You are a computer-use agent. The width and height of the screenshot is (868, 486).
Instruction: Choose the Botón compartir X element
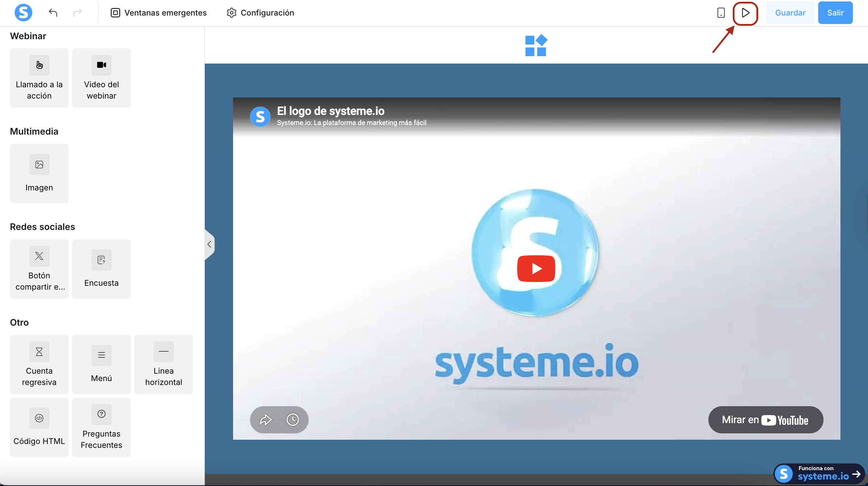[39, 269]
